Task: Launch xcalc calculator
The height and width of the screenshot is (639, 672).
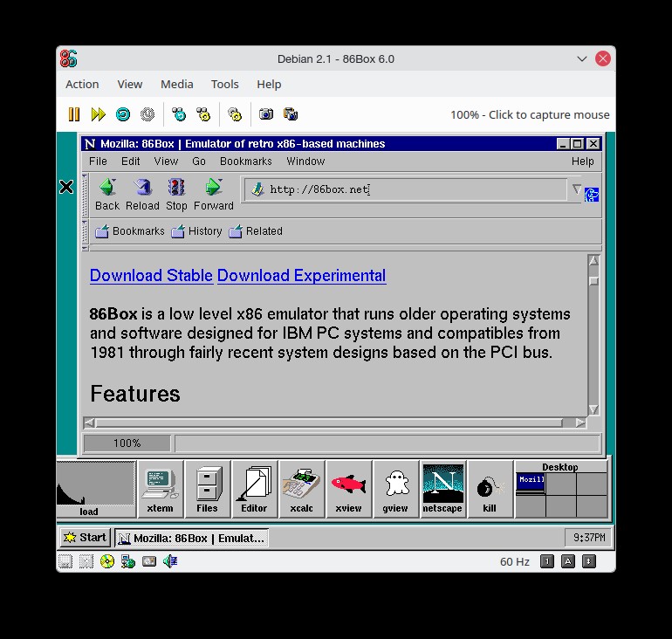Action: [302, 489]
